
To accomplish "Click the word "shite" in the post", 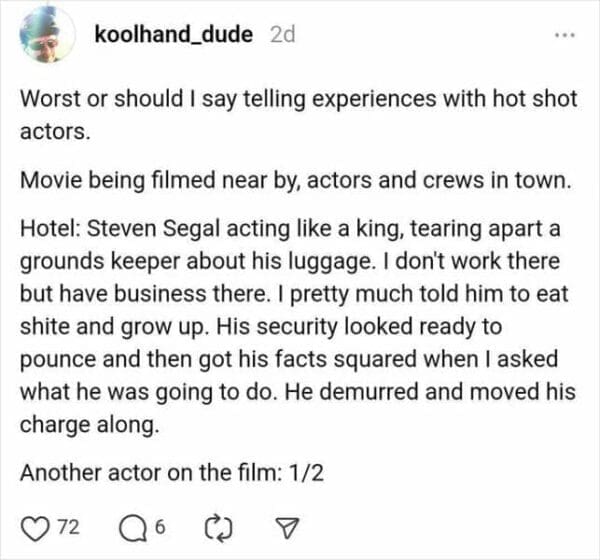I will click(45, 326).
